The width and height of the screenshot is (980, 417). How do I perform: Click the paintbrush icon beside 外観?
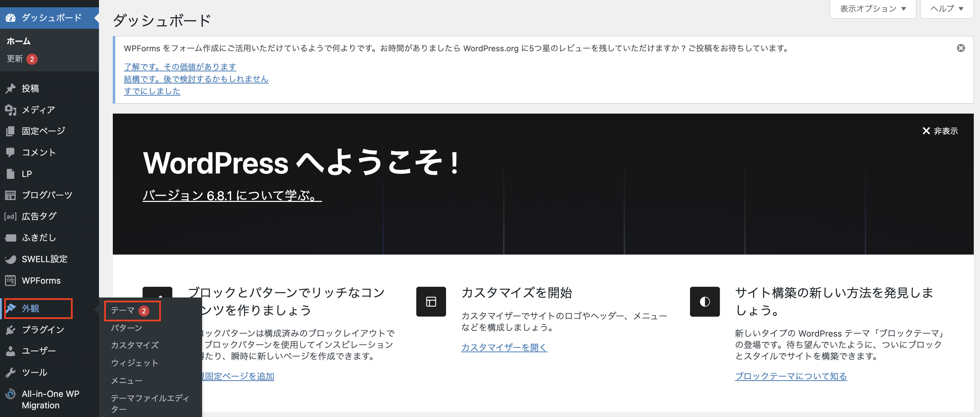click(11, 308)
